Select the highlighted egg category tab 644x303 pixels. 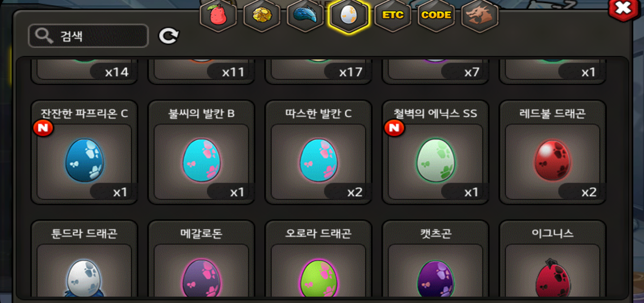(x=349, y=17)
